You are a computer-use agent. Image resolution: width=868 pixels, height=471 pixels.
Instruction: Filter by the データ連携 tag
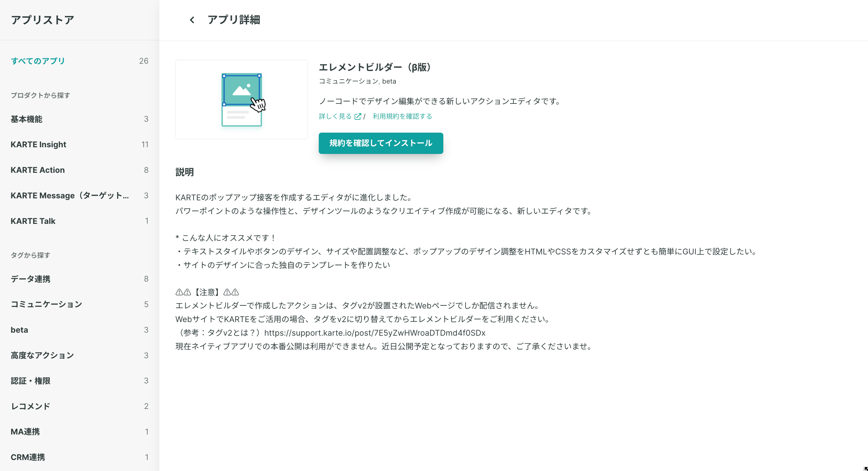click(x=30, y=279)
